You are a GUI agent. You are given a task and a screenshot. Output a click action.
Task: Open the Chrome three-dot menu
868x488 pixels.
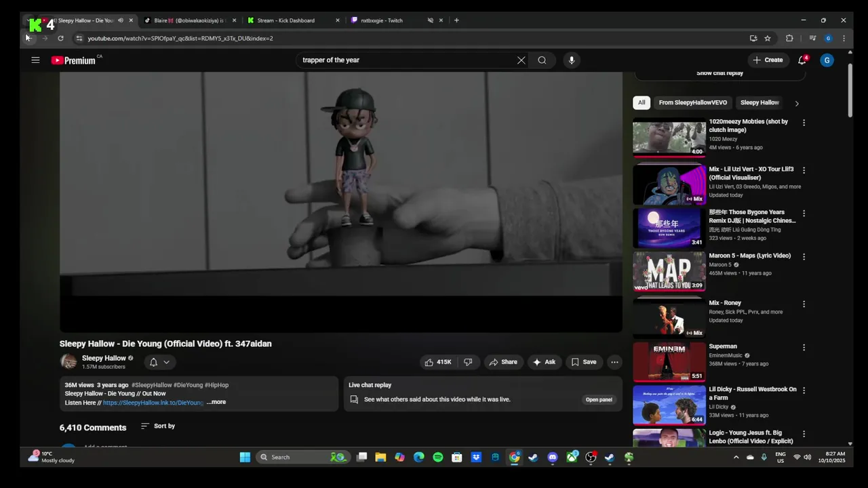click(x=844, y=39)
